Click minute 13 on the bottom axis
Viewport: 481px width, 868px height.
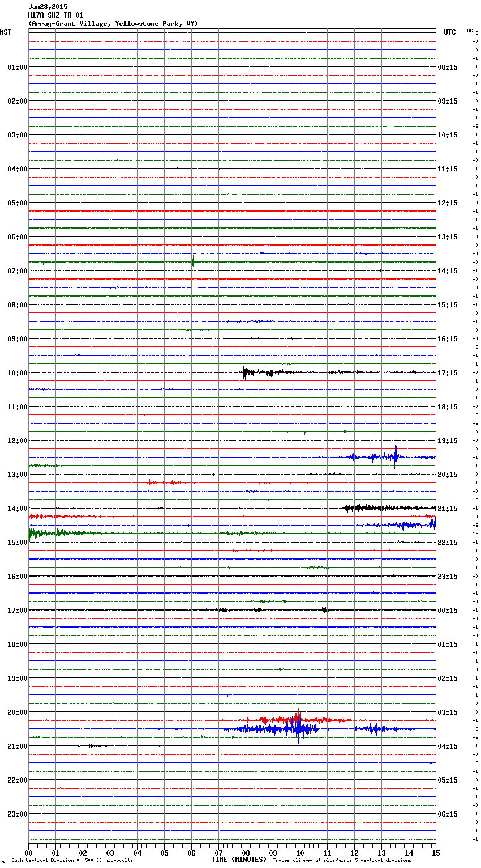381,853
